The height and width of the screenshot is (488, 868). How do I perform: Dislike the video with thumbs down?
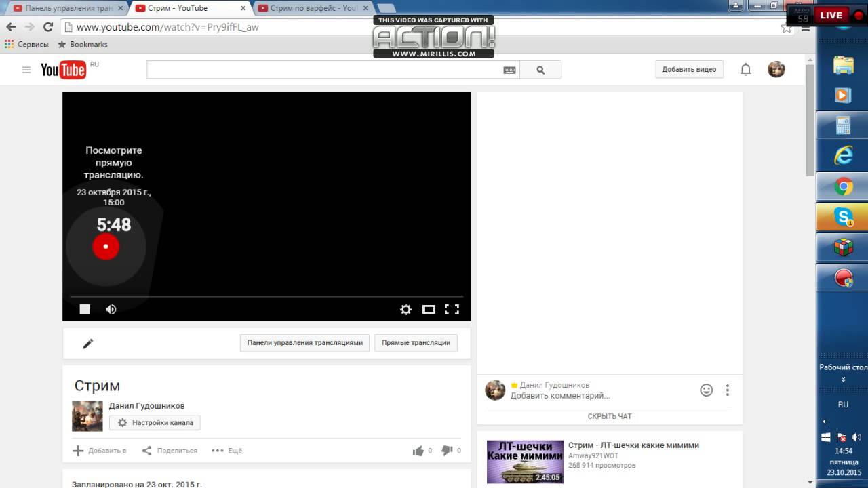pos(447,451)
